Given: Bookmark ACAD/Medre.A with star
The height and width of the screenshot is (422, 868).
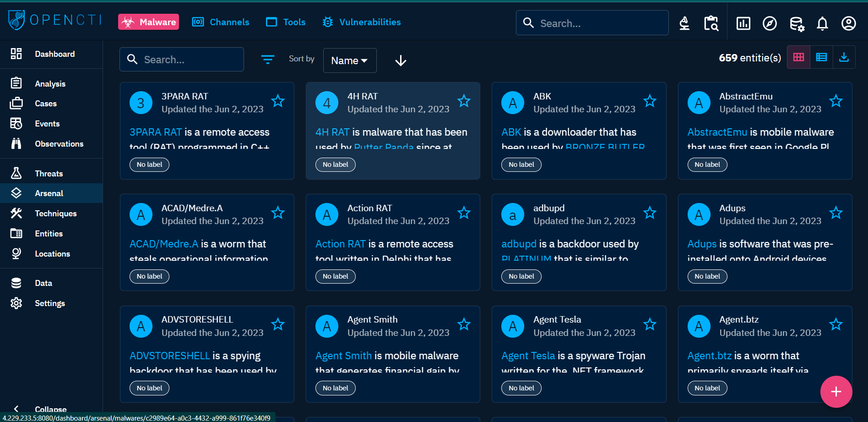Looking at the screenshot, I should click(x=278, y=213).
